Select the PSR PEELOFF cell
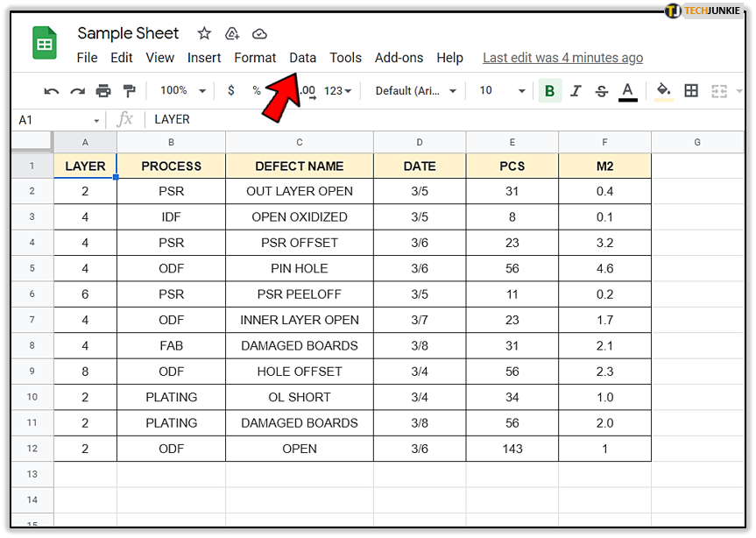Screen dimensions: 756x538 pos(300,294)
